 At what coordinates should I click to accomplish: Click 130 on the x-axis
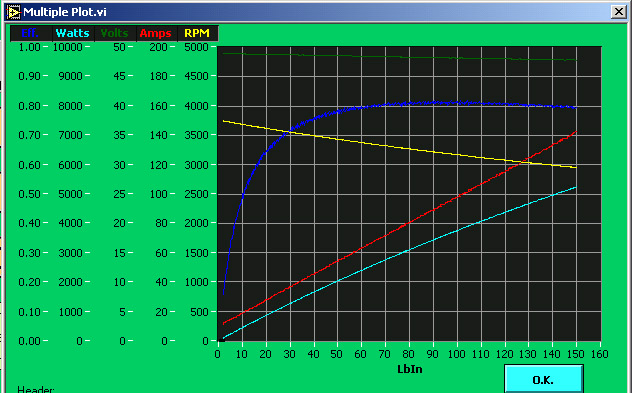tap(528, 354)
